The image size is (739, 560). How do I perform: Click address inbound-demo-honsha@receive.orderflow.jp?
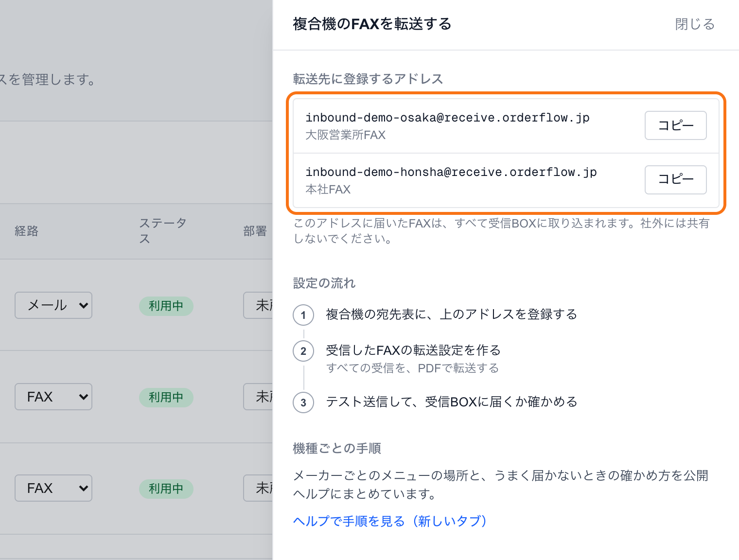(451, 172)
